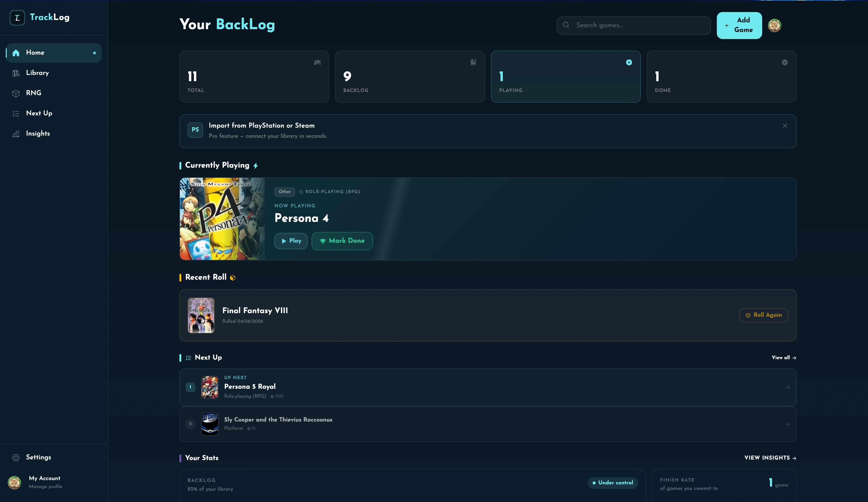Click the book icon on Backlog card
The height and width of the screenshot is (502, 868).
[473, 62]
